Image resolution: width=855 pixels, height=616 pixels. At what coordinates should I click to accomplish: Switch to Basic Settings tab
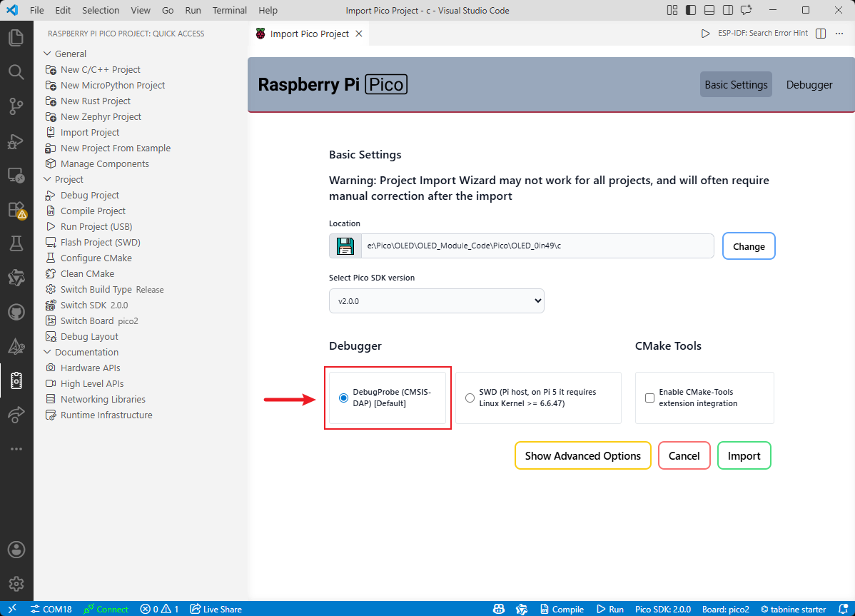click(x=736, y=84)
